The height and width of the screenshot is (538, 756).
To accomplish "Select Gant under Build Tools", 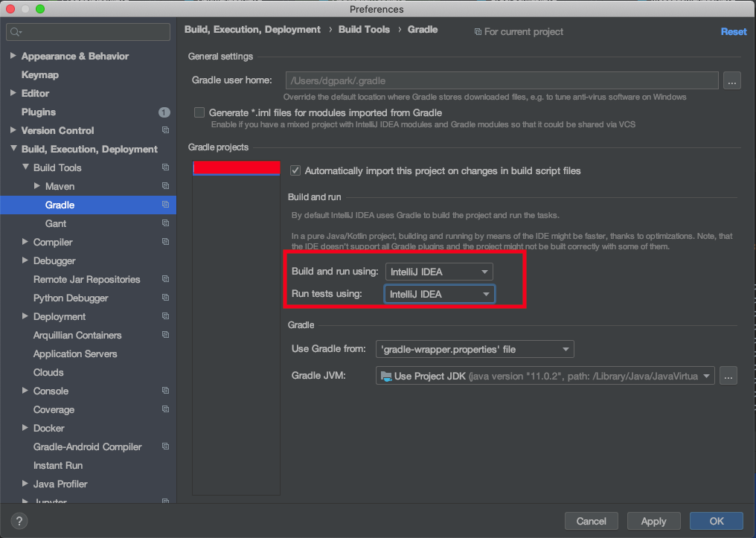I will tap(56, 224).
